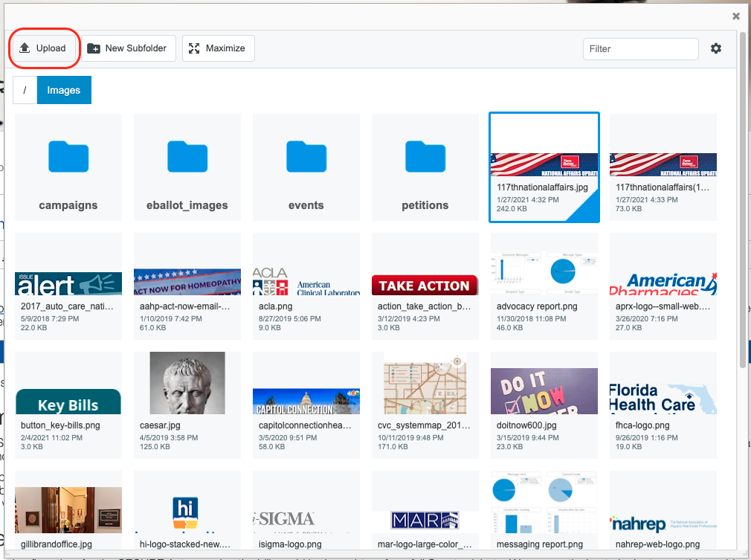
Task: Create a New Subfolder
Action: click(129, 48)
